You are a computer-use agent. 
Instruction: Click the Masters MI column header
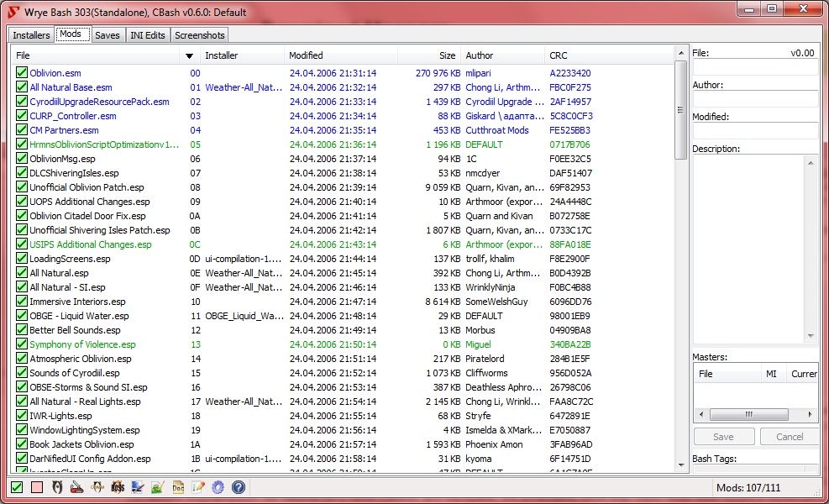[774, 373]
